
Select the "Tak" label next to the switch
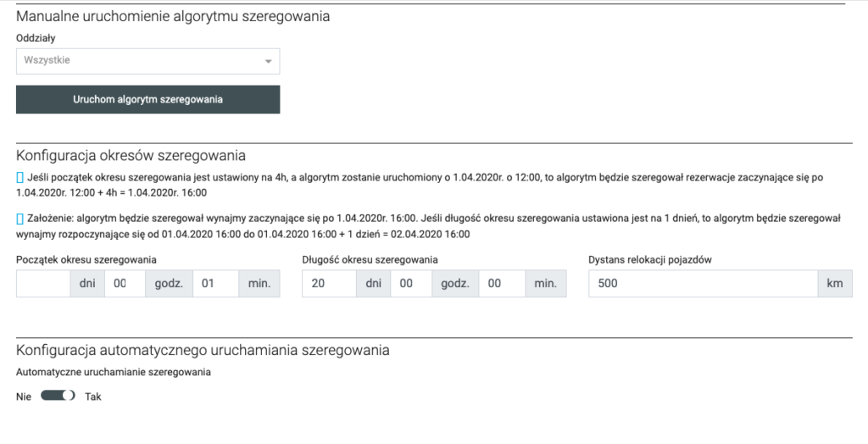pos(93,396)
